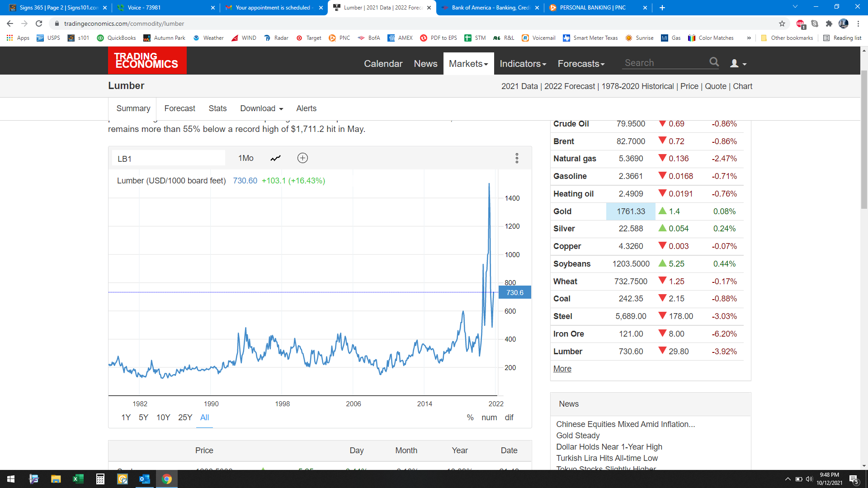Show the chart as percent change

pos(470,418)
